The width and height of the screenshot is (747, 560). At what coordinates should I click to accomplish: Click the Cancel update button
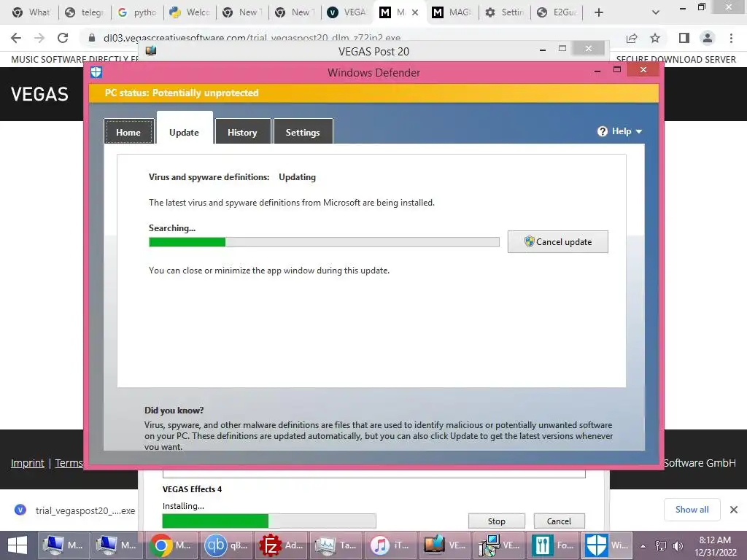click(558, 242)
